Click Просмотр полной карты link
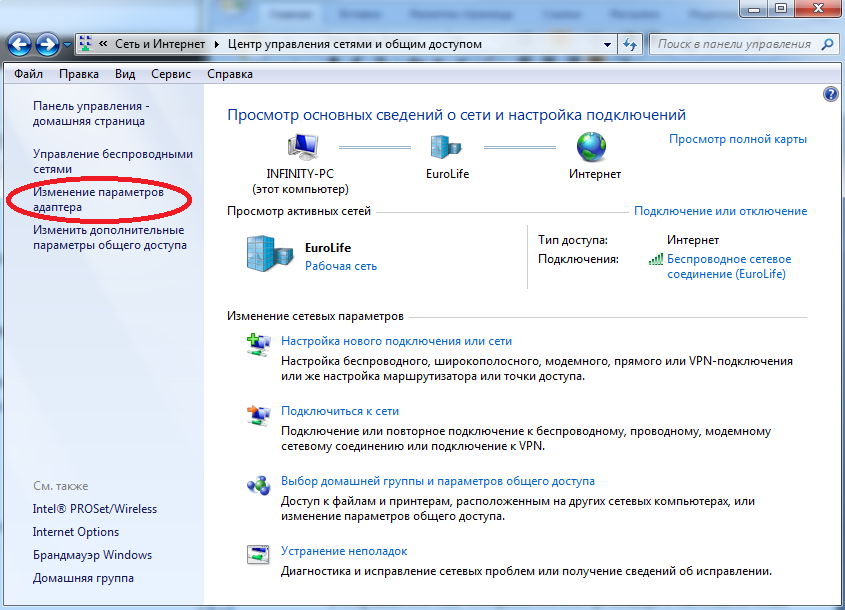Image resolution: width=845 pixels, height=610 pixels. 737,139
